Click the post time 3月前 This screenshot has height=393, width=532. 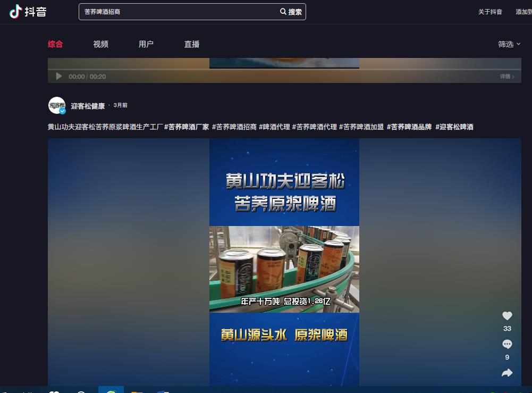(121, 105)
